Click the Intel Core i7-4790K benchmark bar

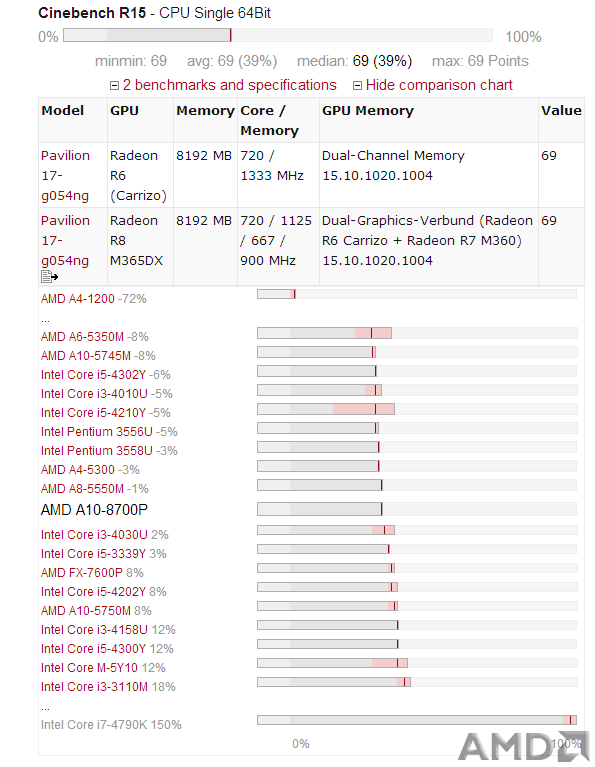click(x=417, y=720)
